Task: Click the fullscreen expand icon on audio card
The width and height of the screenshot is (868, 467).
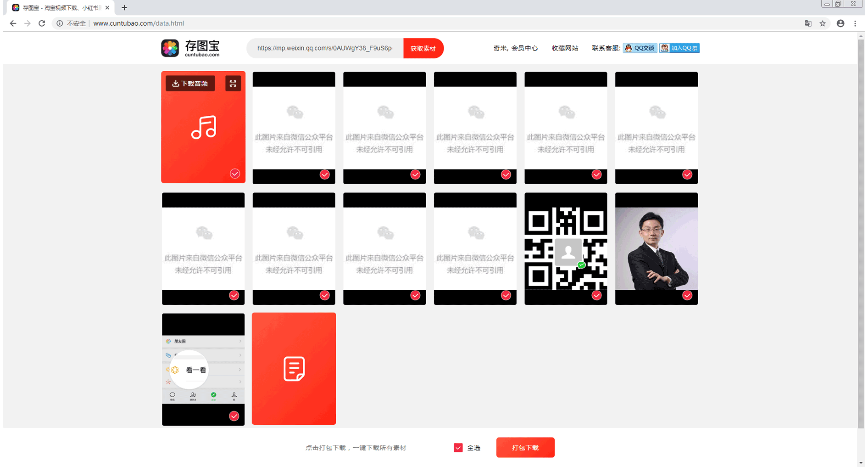Action: click(233, 84)
